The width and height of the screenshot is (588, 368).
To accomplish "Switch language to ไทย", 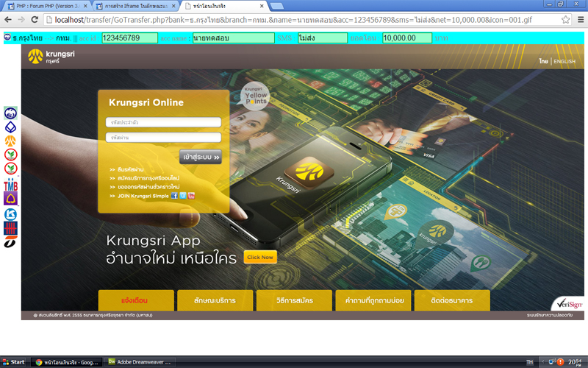I will click(x=544, y=61).
